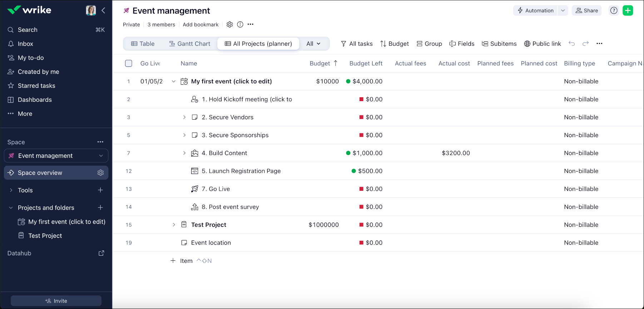Click the info icon near Add bookmark

point(240,24)
